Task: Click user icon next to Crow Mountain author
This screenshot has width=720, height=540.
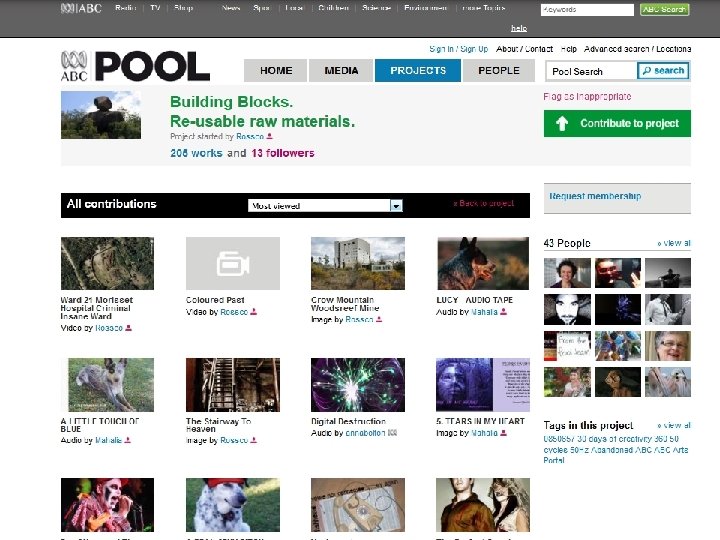Action: tap(379, 320)
